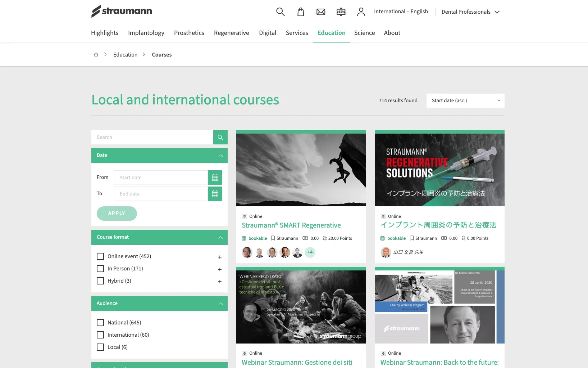Screen dimensions: 588x368
Task: Open the Dental Professionals dropdown
Action: (x=470, y=12)
